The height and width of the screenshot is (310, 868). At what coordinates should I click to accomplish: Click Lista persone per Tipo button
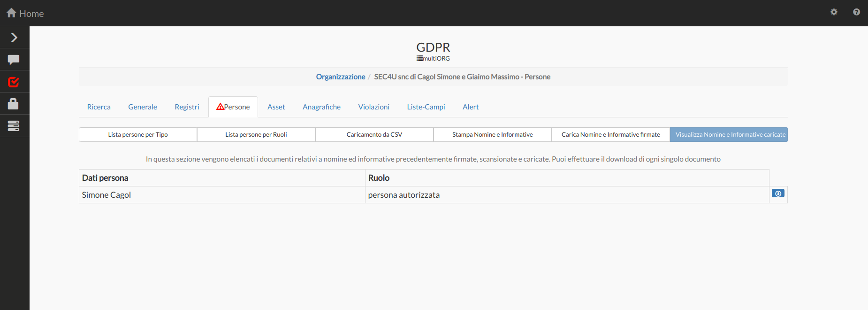pos(138,134)
